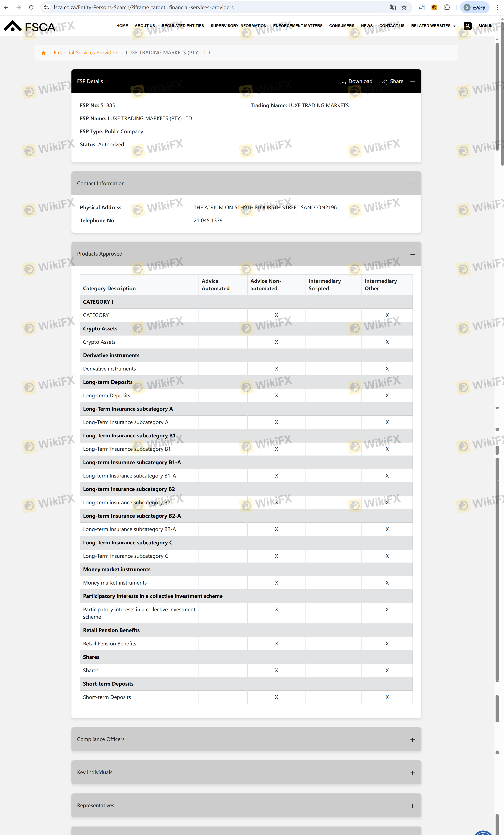The height and width of the screenshot is (835, 504).
Task: Go to the home breadcrumb icon
Action: (44, 53)
